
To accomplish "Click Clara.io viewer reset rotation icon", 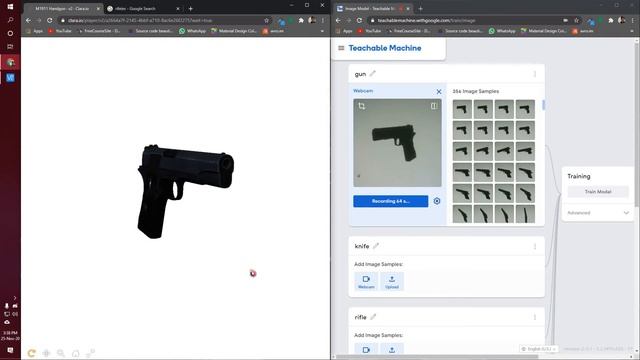I will pyautogui.click(x=31, y=353).
